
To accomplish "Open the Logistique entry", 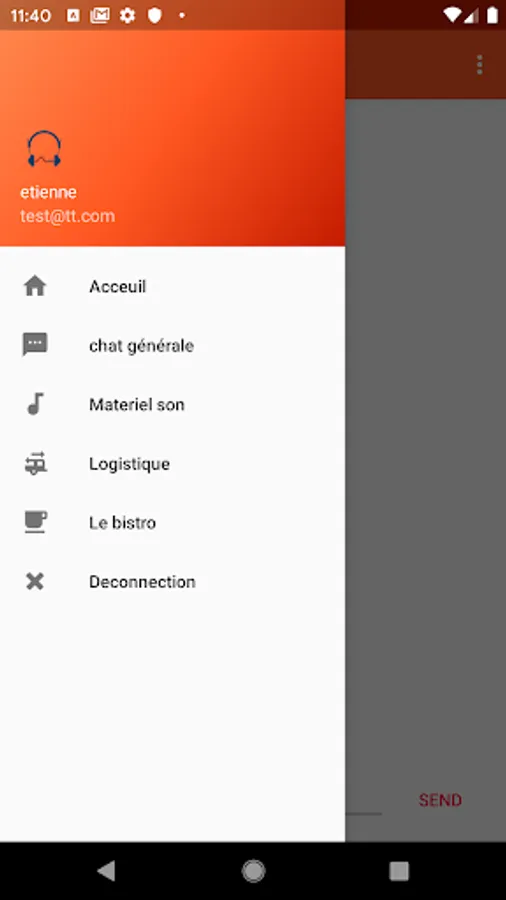I will click(x=172, y=463).
